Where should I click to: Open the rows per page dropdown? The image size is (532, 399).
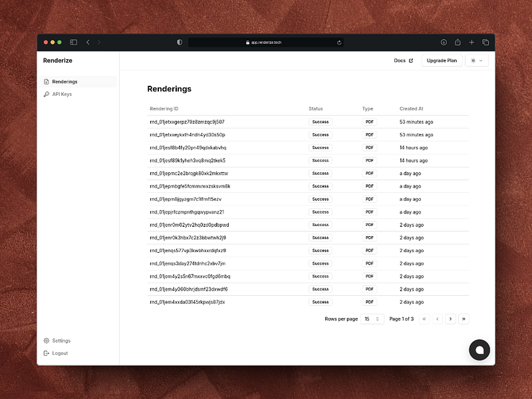pos(372,319)
